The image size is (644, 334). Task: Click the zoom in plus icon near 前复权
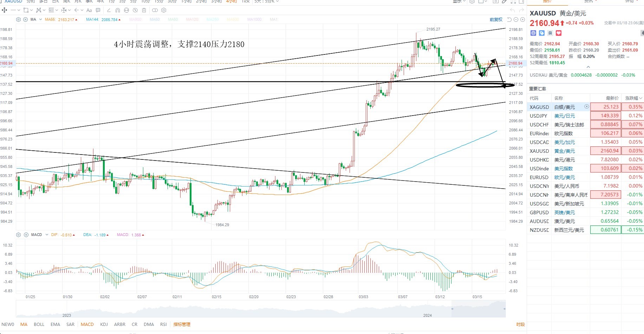pos(522,20)
